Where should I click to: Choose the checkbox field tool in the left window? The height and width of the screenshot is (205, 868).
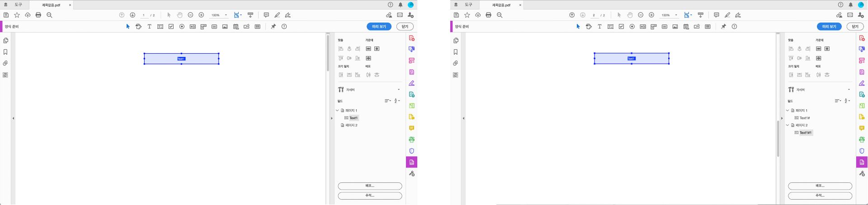pyautogui.click(x=171, y=27)
